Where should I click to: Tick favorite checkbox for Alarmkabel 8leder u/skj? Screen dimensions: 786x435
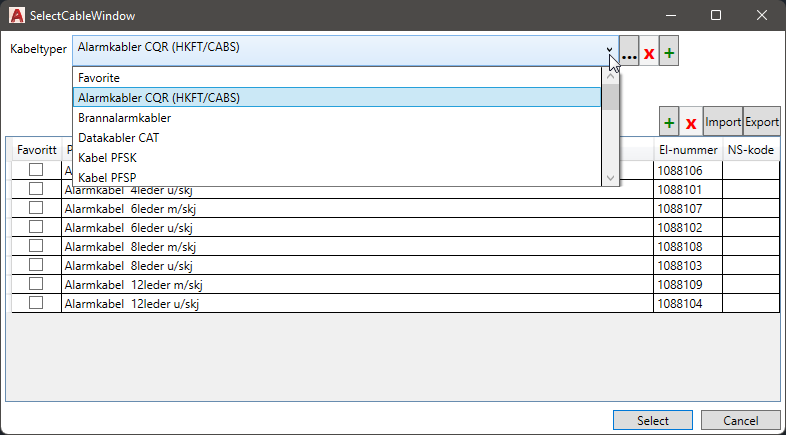36,264
